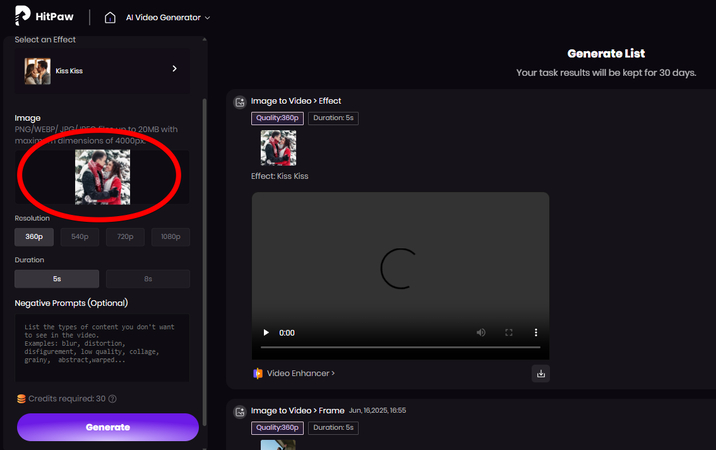This screenshot has width=716, height=450.
Task: Click the video time '0:00' display
Action: click(287, 333)
